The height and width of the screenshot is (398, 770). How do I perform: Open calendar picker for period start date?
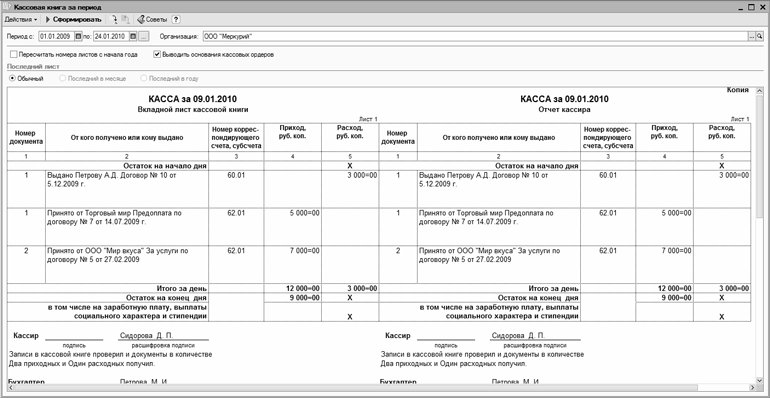point(79,36)
